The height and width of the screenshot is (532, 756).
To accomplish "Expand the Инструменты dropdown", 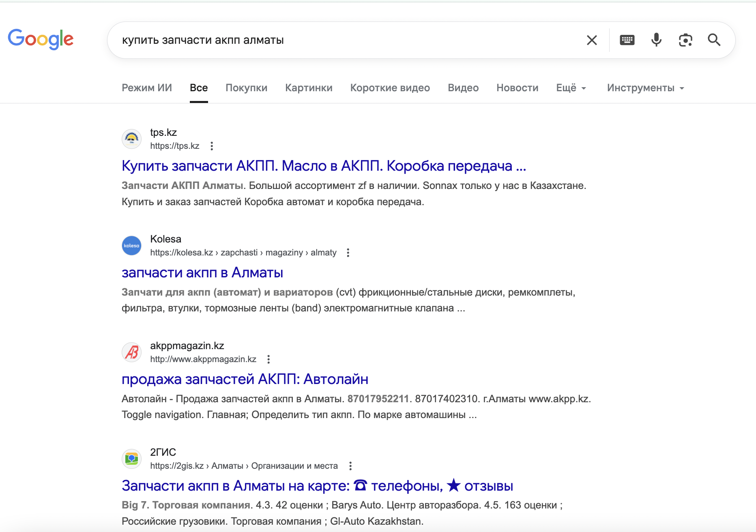I will [x=646, y=88].
